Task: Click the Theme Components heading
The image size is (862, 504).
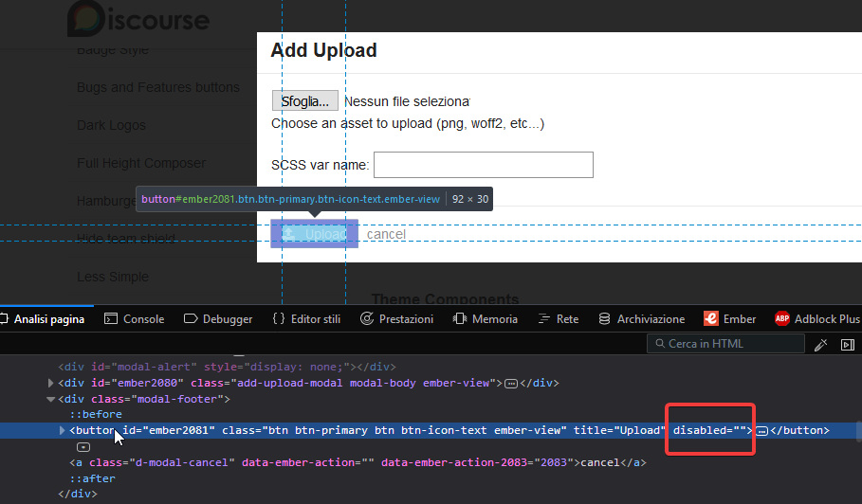Action: [x=446, y=298]
